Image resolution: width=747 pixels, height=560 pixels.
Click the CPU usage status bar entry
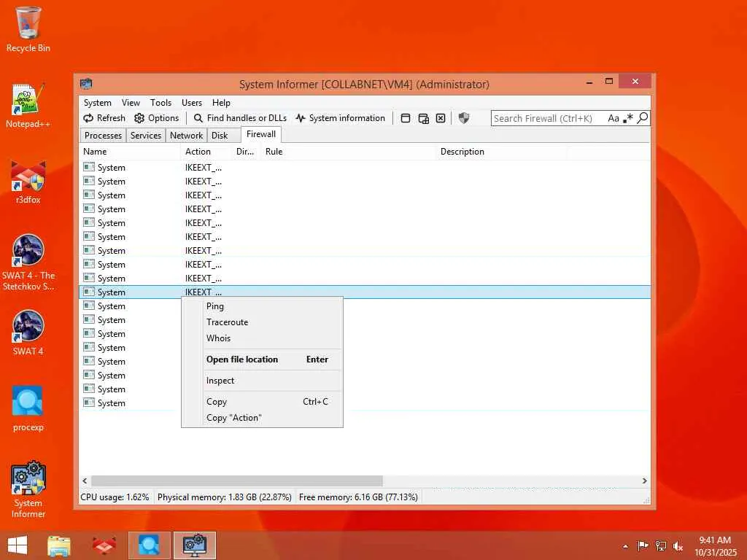click(x=115, y=497)
